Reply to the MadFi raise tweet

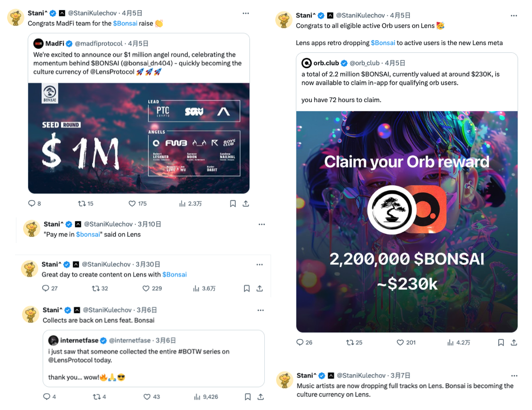point(32,204)
